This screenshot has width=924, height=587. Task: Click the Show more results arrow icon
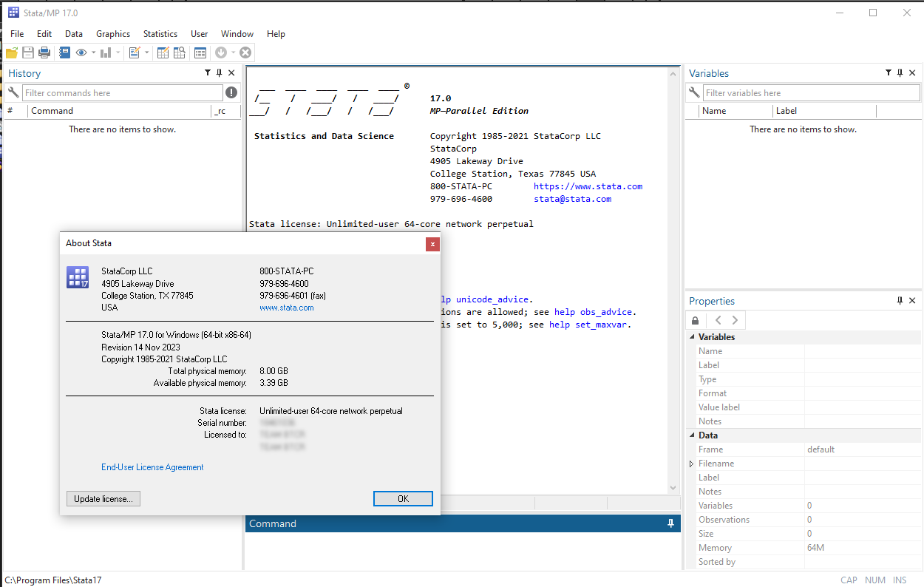coord(221,52)
